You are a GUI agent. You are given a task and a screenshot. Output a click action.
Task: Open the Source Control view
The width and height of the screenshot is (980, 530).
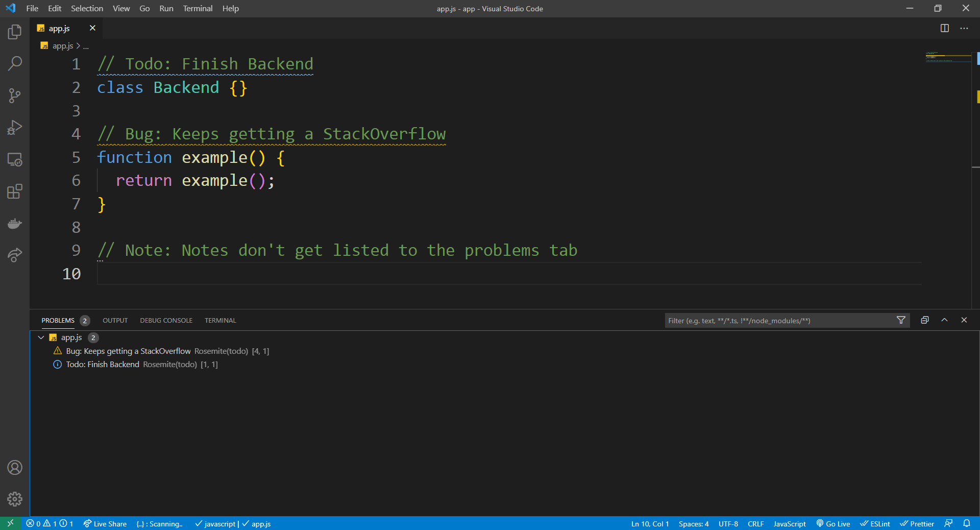(x=15, y=95)
